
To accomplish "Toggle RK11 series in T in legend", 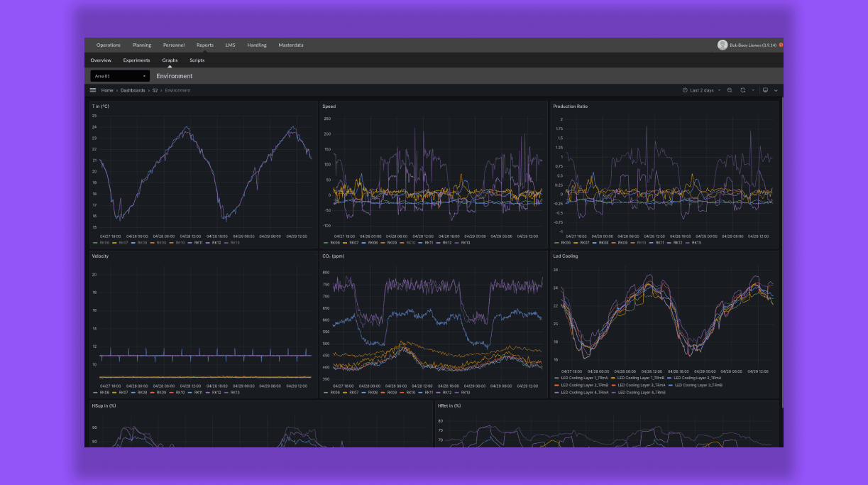I will pyautogui.click(x=199, y=242).
